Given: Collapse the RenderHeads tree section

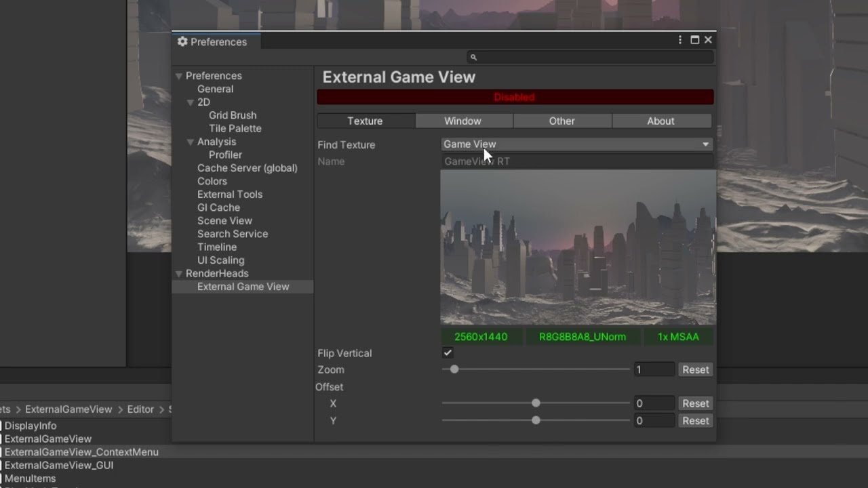Looking at the screenshot, I should (x=179, y=274).
